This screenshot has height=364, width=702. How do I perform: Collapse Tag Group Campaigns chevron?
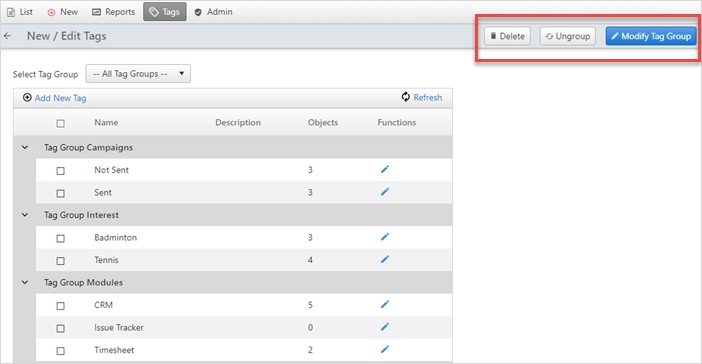pos(25,147)
